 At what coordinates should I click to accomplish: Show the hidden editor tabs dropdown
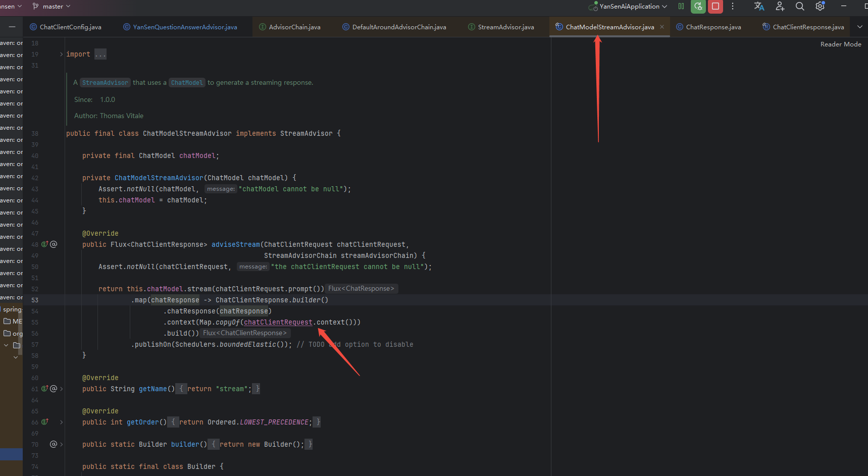pos(860,27)
